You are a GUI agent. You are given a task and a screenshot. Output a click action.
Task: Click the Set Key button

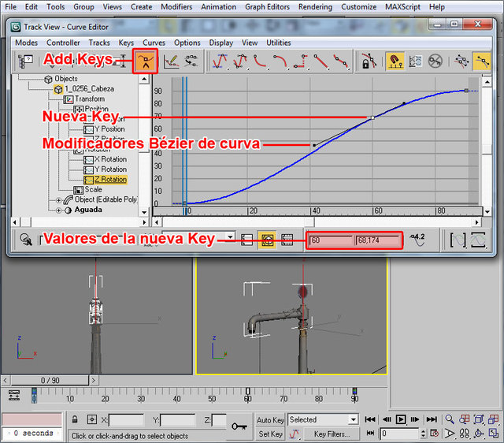coord(270,434)
